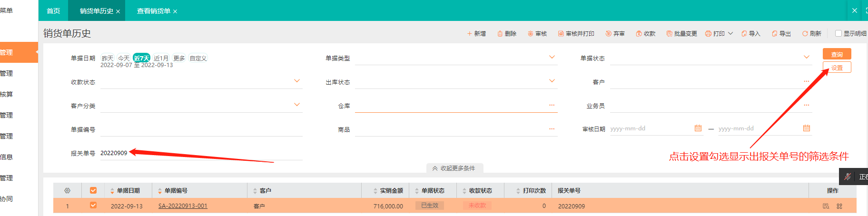Click the 核算 sidebar menu item
Screen dimensions: 868x216
pos(7,94)
